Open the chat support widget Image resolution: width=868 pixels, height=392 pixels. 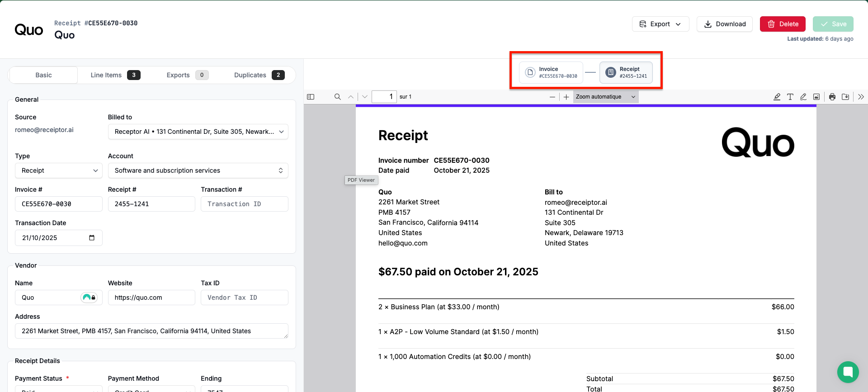click(848, 372)
